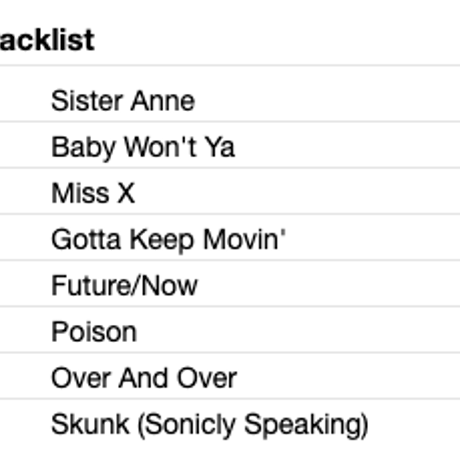The image size is (460, 460).
Task: Click the position cell before Skunk track
Action: point(23,424)
